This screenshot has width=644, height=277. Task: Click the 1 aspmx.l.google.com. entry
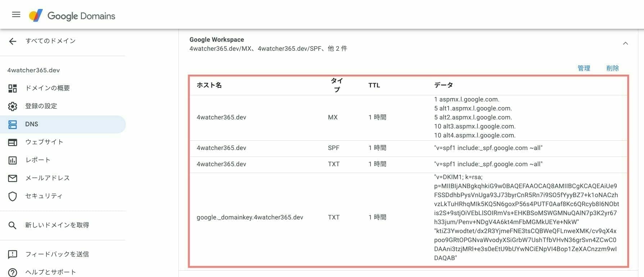click(467, 99)
